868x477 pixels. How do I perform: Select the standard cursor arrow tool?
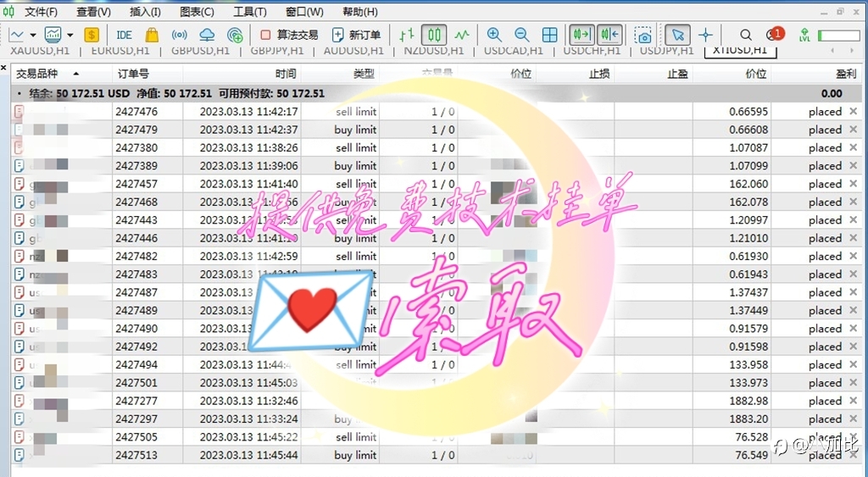(677, 35)
